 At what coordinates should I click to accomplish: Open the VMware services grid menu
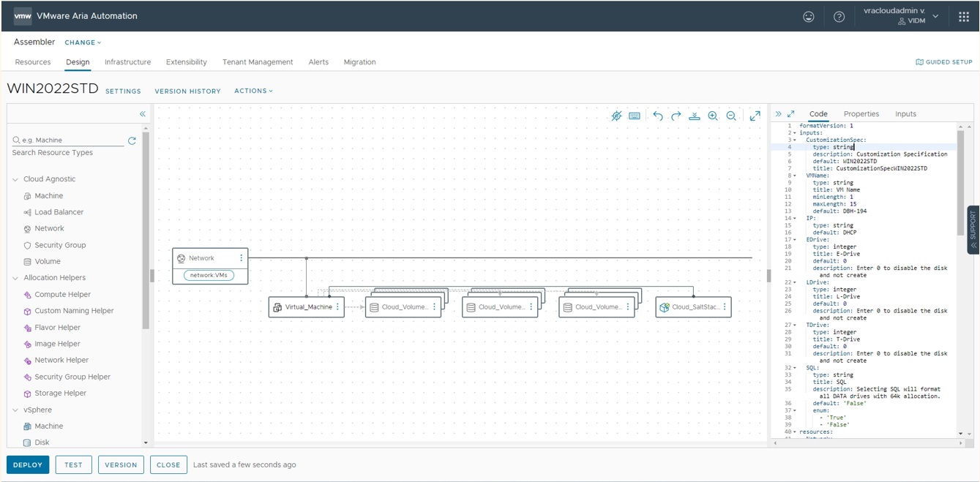point(963,16)
